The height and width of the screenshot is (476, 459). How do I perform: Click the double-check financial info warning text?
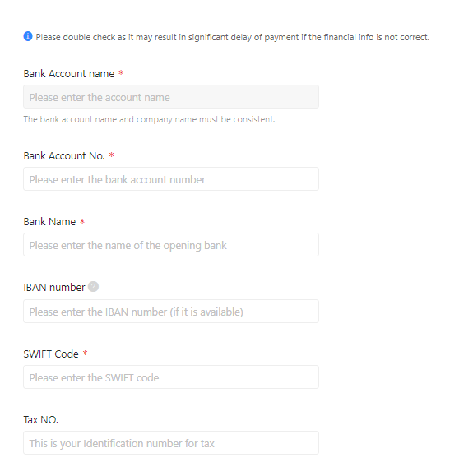tap(233, 37)
